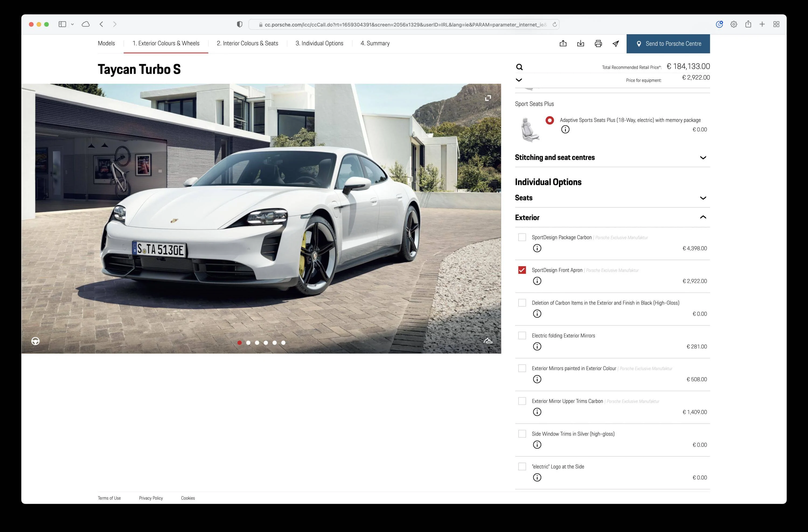Click the search magnifier icon
Screen dimensions: 808x532
click(519, 67)
